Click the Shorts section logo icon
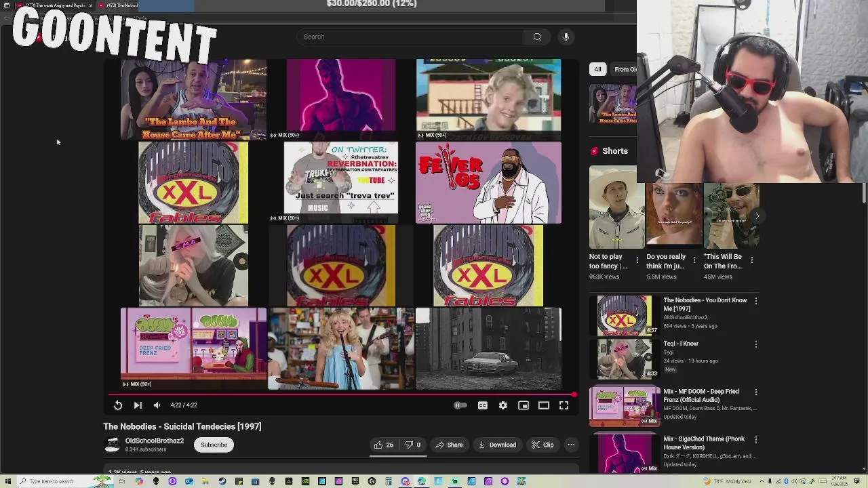868x488 pixels. (x=595, y=151)
